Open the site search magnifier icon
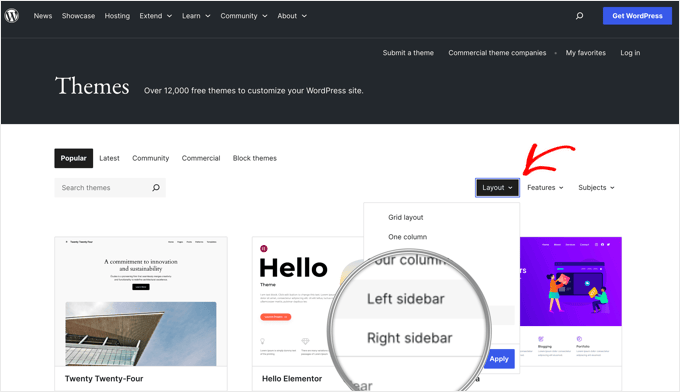The height and width of the screenshot is (392, 680). pyautogui.click(x=579, y=16)
